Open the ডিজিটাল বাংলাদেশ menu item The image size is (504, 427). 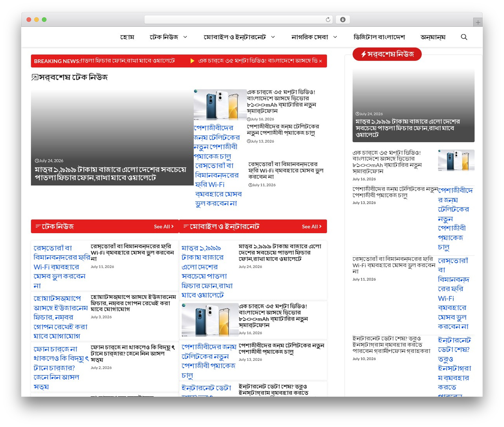379,37
